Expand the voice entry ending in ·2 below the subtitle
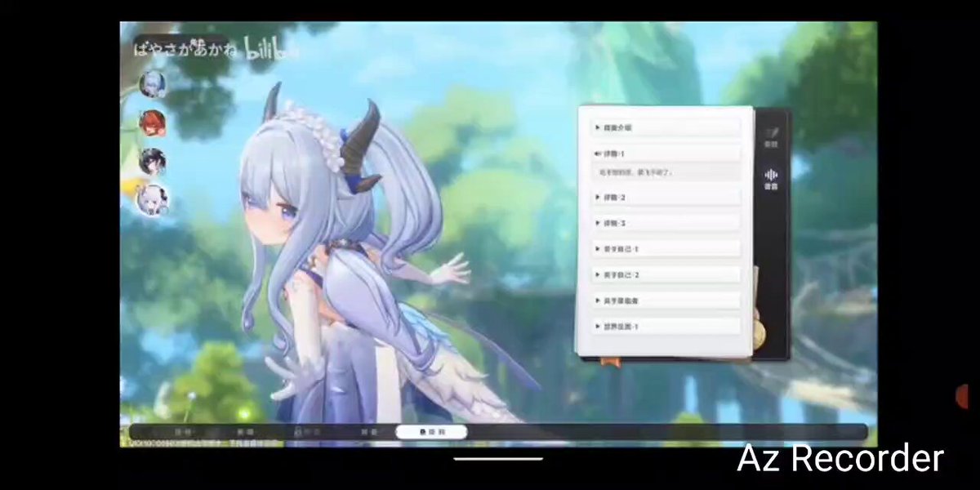The width and height of the screenshot is (980, 490). pyautogui.click(x=666, y=197)
